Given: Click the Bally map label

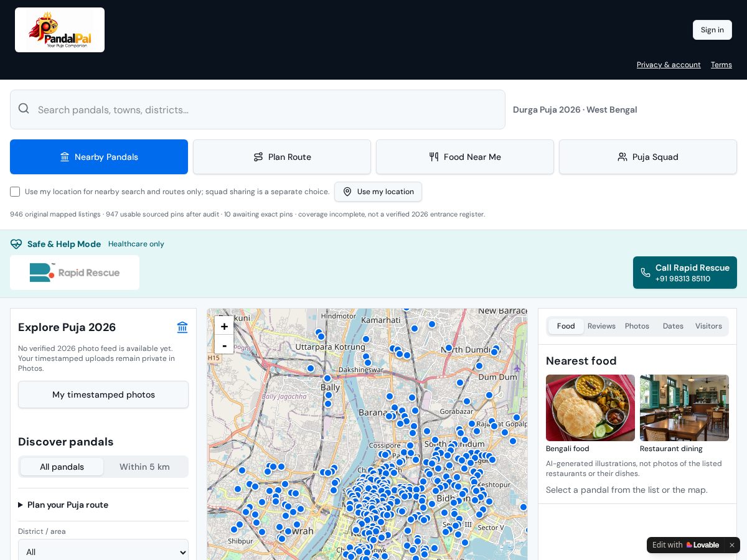Looking at the screenshot, I should (330, 387).
